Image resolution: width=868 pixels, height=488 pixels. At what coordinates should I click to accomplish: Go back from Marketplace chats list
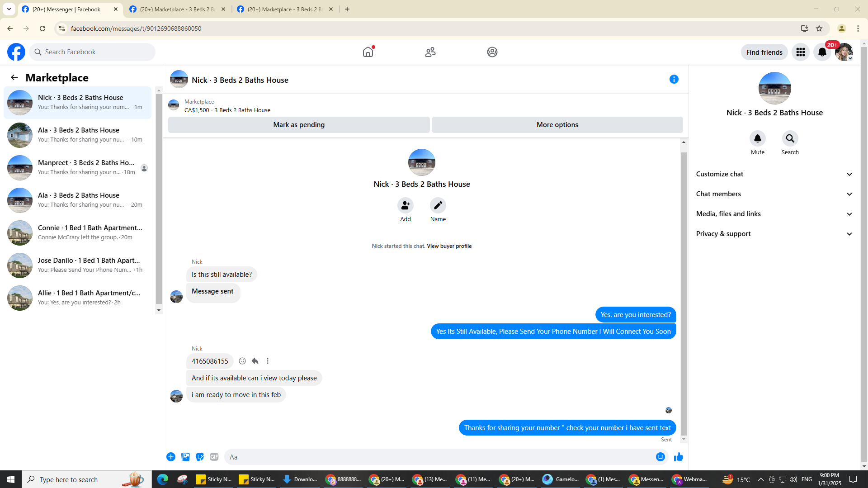[14, 77]
